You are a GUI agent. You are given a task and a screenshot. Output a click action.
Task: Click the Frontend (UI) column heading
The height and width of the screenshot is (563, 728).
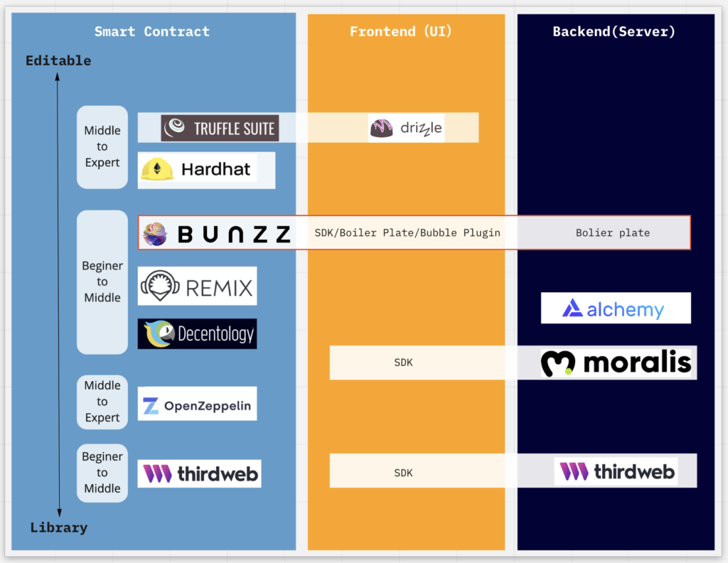(401, 31)
